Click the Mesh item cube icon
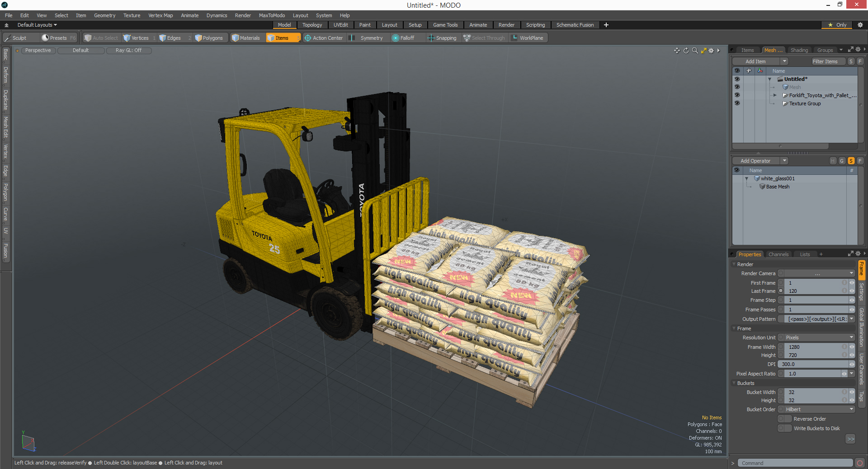 [785, 87]
